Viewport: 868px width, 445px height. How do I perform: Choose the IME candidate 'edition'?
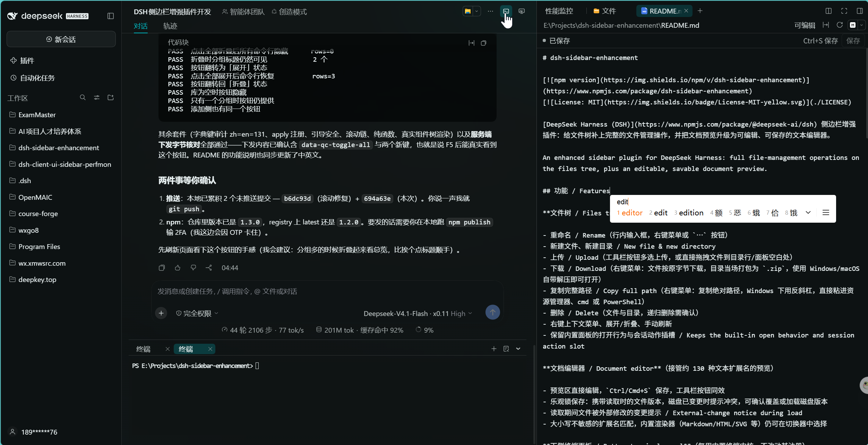tap(689, 213)
